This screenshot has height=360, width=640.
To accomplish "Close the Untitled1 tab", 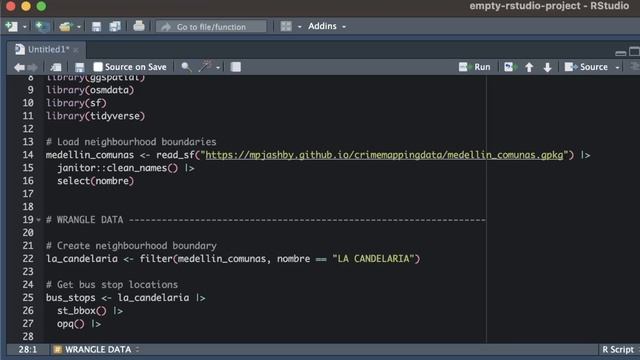I will pos(76,50).
